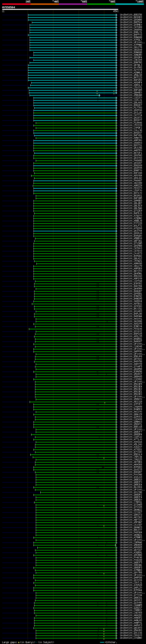This screenshot has height=644, width=146.
Task: Select label UniRef100_Q6YWL3
Action: [131, 65]
